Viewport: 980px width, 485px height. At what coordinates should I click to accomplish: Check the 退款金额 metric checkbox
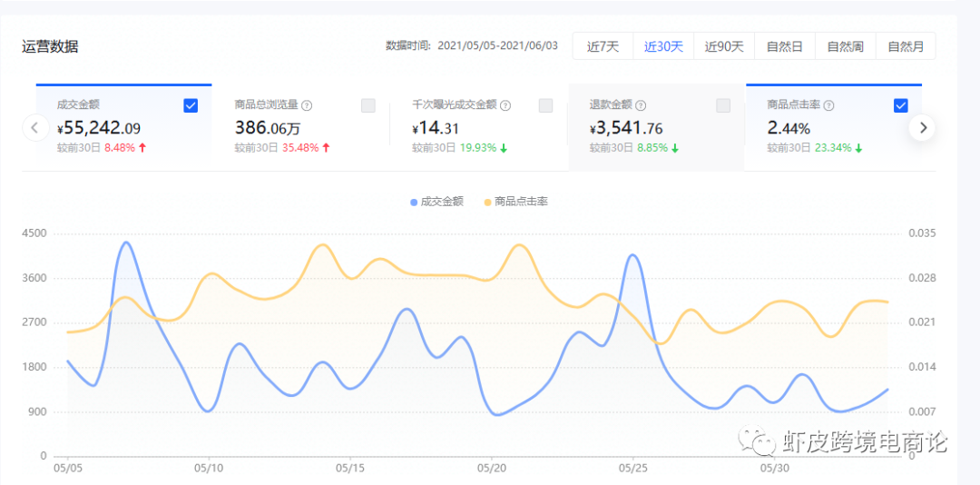point(723,105)
